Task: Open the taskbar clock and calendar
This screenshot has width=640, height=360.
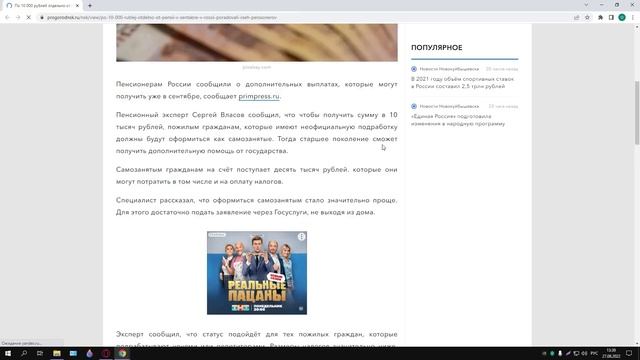Action: 611,353
